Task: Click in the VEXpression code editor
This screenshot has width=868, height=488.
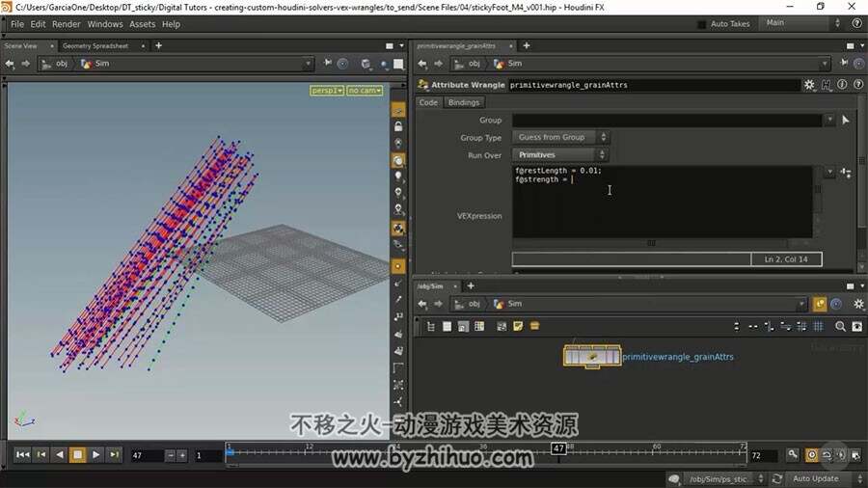Action: click(663, 202)
